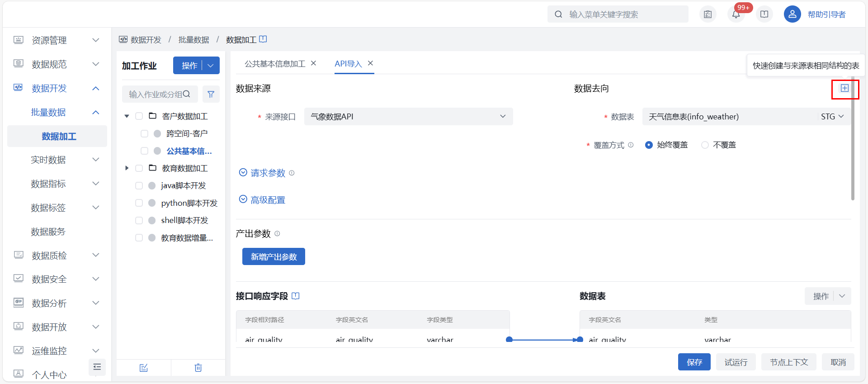The width and height of the screenshot is (868, 384).
Task: Click the user avatar icon
Action: pos(793,14)
